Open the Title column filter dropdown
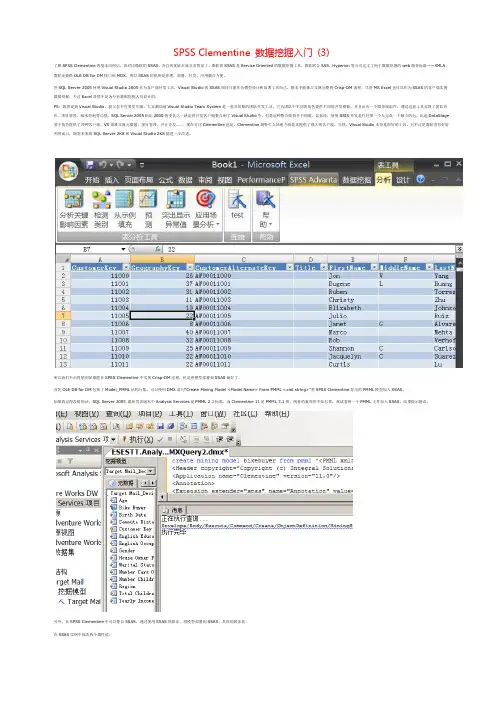Screen dimensions: 503x711 pyautogui.click(x=323, y=268)
